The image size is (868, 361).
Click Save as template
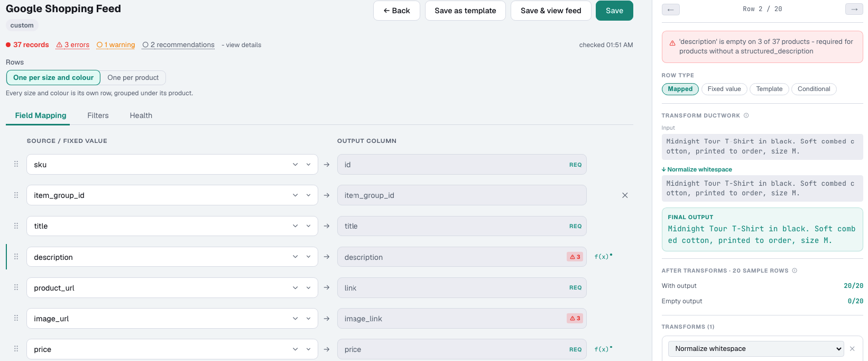[x=465, y=11]
